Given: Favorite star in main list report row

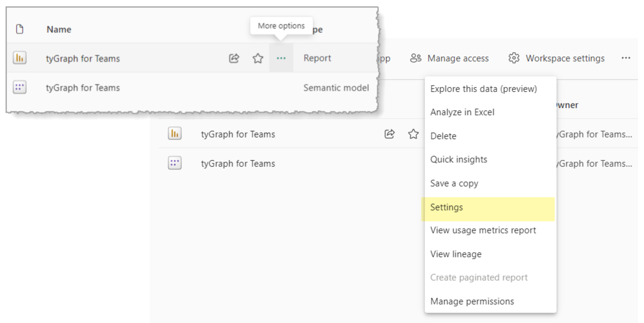Looking at the screenshot, I should click(x=413, y=134).
